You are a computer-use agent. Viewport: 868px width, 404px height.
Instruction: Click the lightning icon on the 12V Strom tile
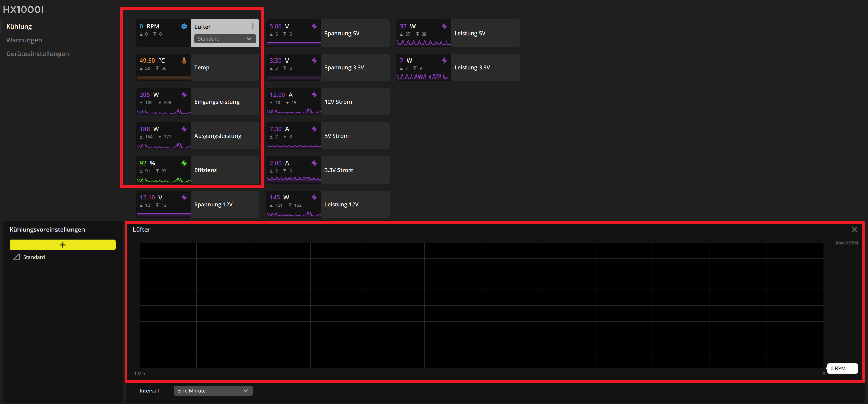click(x=314, y=95)
